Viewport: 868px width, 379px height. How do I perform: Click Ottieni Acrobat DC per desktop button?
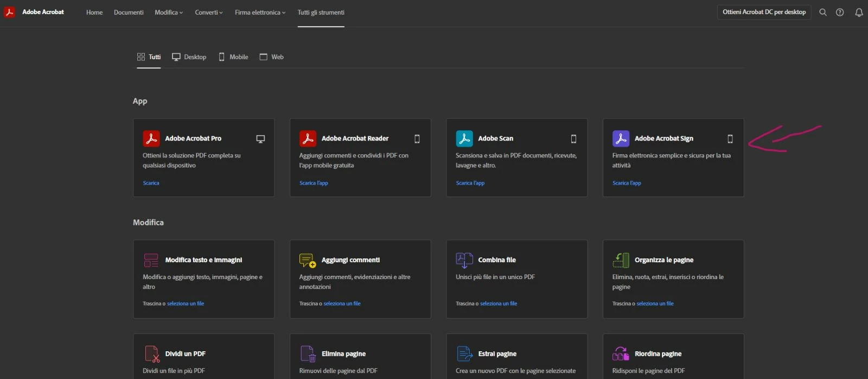point(764,12)
